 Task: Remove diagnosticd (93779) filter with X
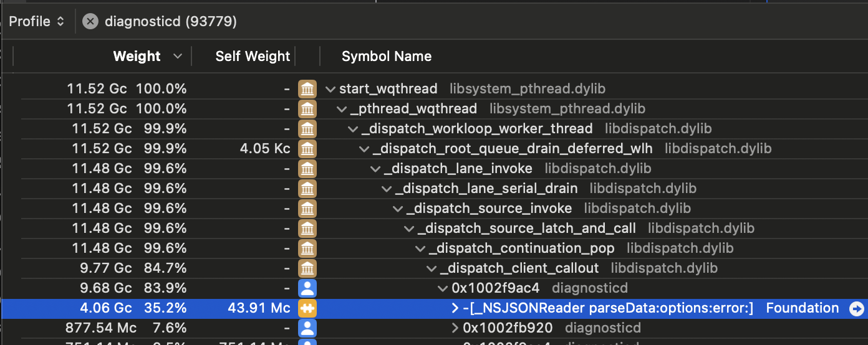[90, 22]
